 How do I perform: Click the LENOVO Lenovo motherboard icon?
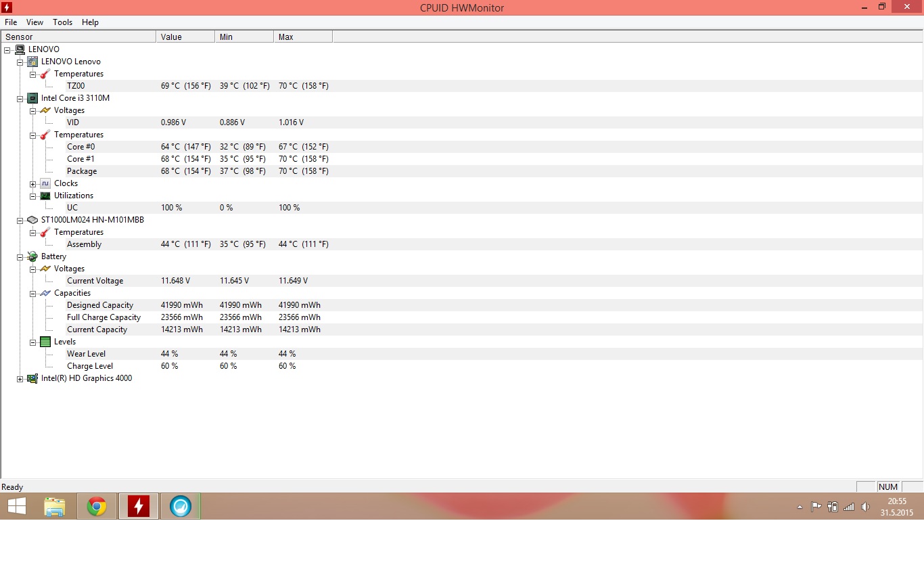tap(32, 62)
